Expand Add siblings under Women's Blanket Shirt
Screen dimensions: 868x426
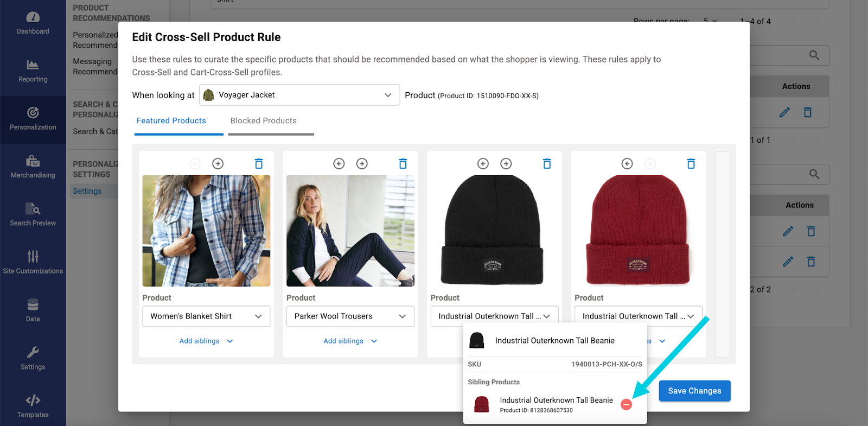pos(206,341)
